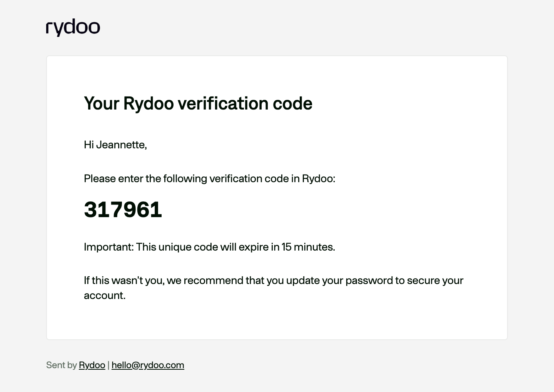Click the 'Hi Jeannette,' greeting text

(x=115, y=145)
